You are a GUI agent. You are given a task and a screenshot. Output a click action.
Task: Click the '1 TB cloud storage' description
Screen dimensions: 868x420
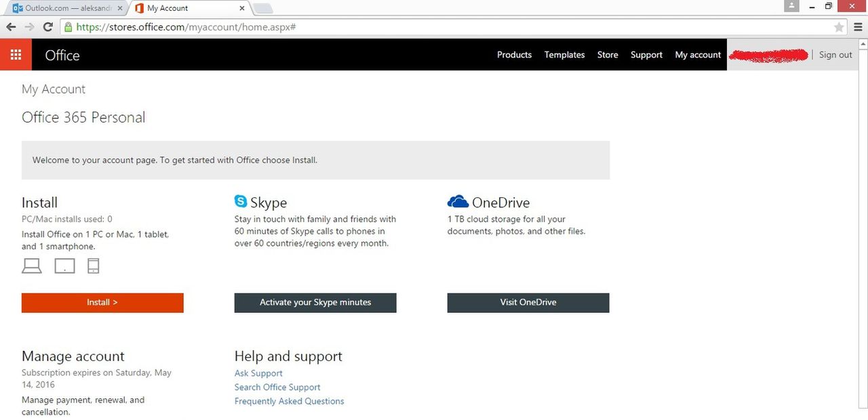(x=516, y=225)
